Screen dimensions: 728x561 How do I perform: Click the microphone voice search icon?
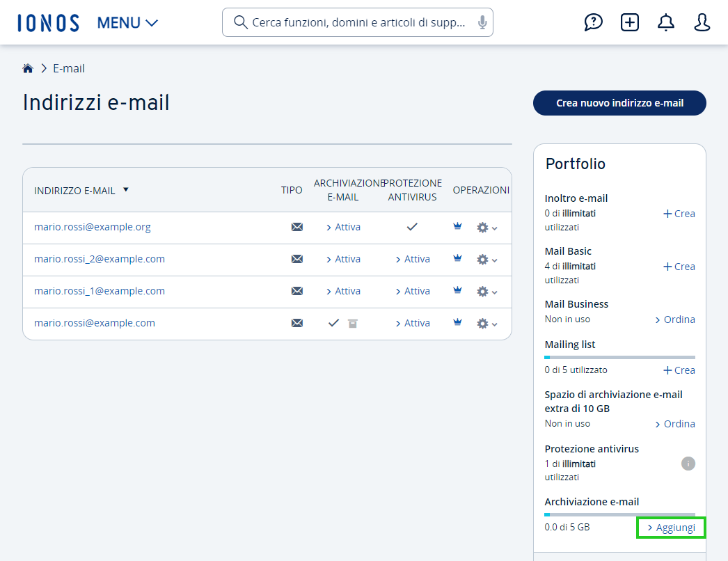click(482, 22)
